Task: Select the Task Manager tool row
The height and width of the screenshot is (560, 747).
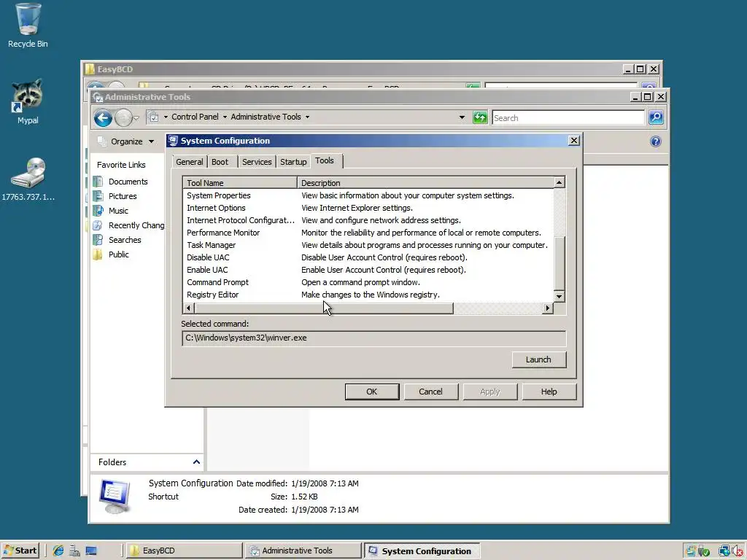Action: (368, 245)
